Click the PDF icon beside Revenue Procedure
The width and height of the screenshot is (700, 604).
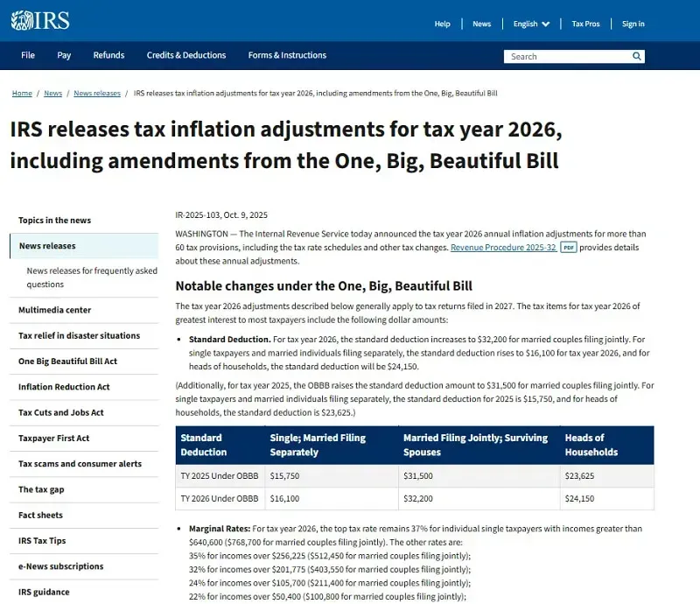point(569,248)
